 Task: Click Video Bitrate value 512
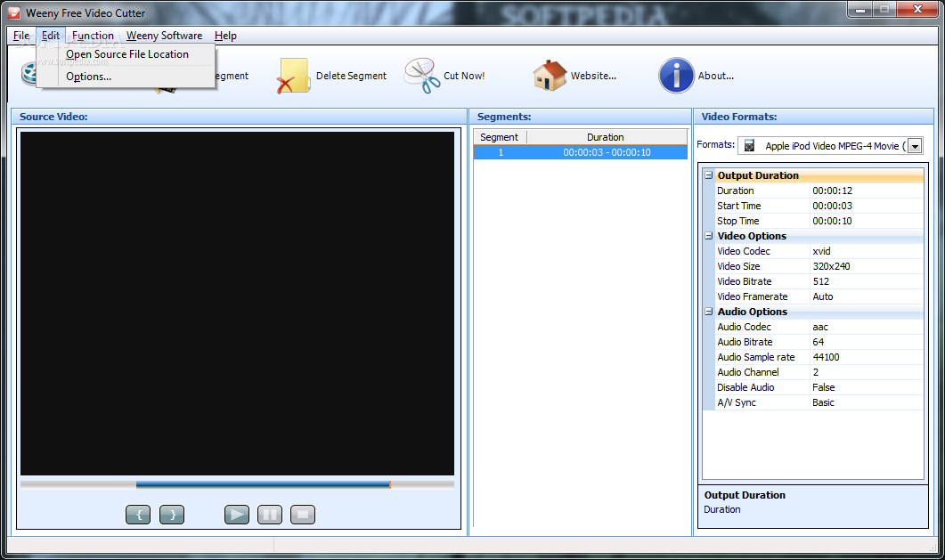866,281
